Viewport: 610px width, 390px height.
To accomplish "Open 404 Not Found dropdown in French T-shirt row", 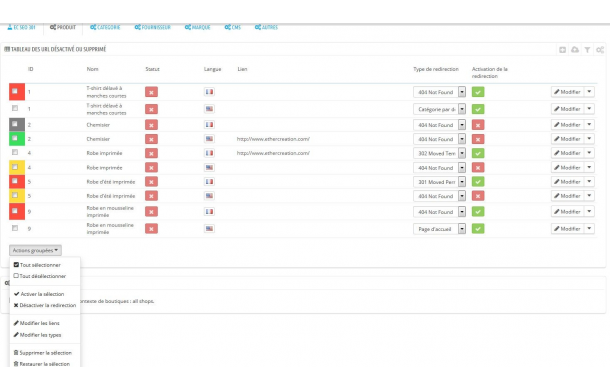I will click(439, 92).
